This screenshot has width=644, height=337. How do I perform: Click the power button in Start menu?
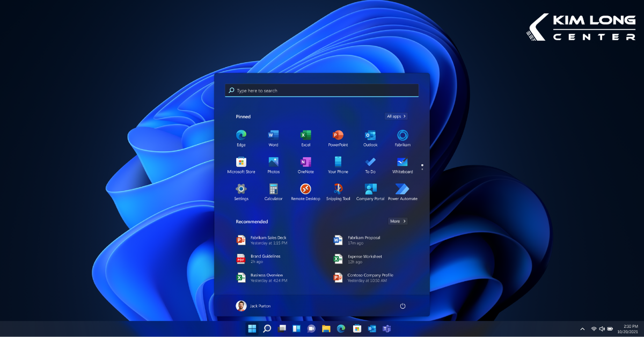[402, 306]
